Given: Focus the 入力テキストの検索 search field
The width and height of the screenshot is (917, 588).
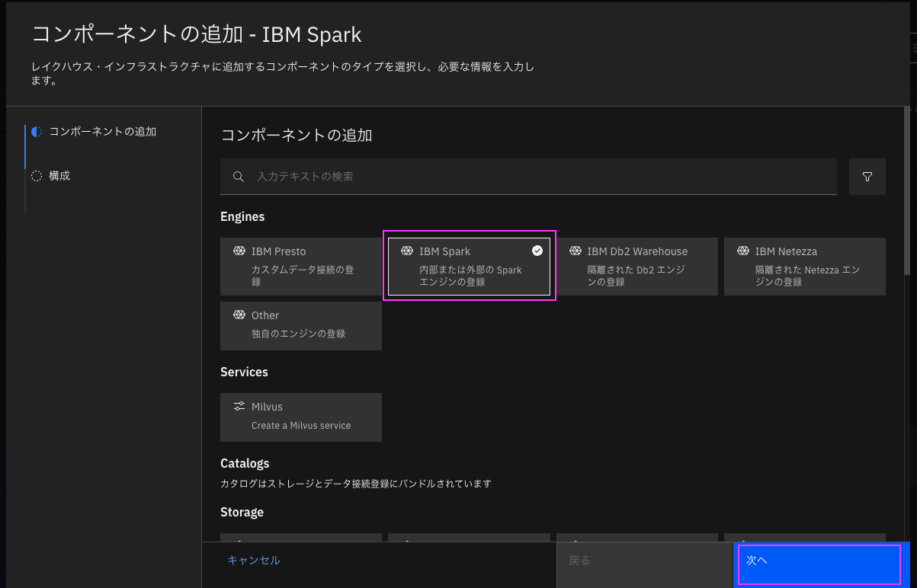Looking at the screenshot, I should [528, 177].
